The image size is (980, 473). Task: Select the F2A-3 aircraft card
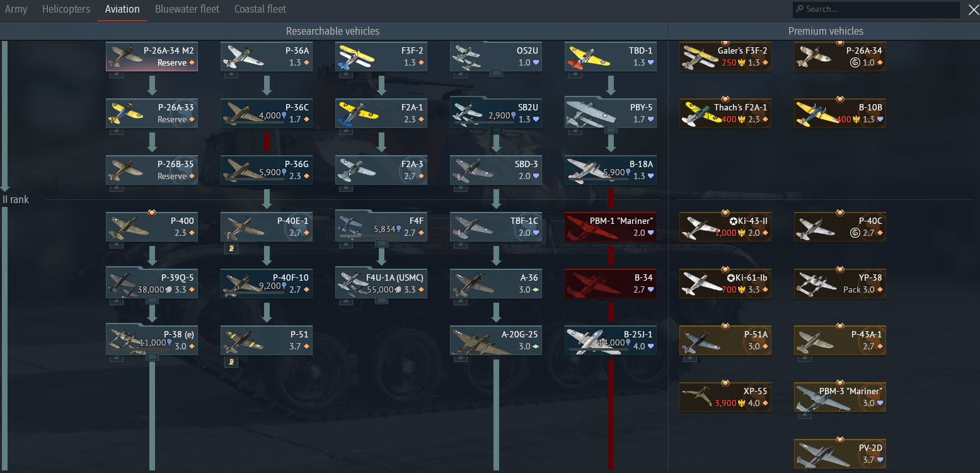click(x=381, y=170)
